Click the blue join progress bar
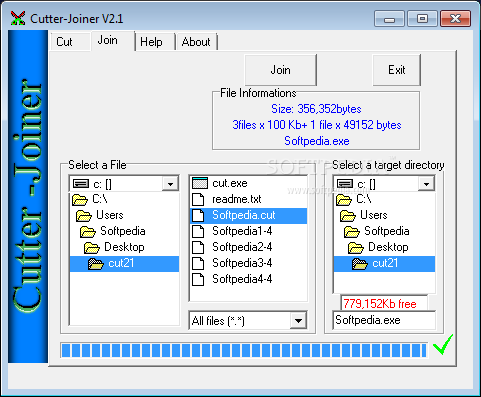 (244, 350)
